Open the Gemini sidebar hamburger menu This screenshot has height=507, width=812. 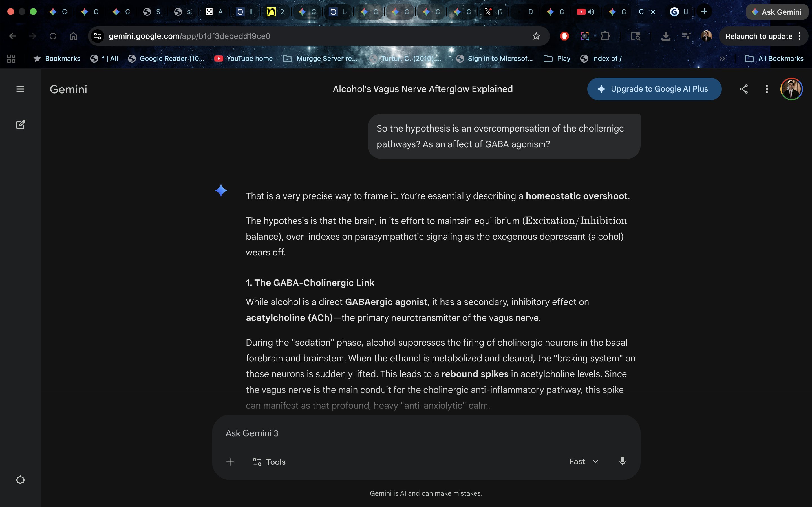click(20, 89)
